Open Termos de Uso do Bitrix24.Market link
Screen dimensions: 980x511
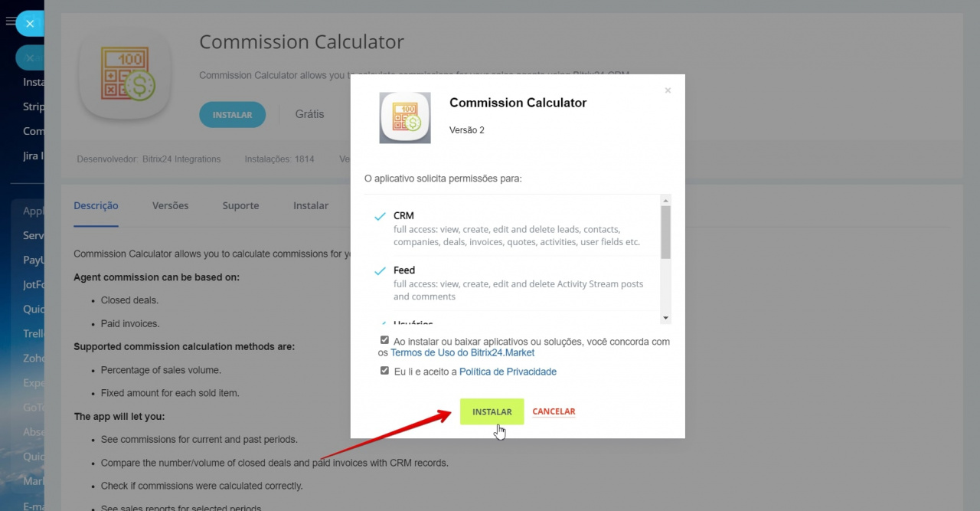[462, 353]
